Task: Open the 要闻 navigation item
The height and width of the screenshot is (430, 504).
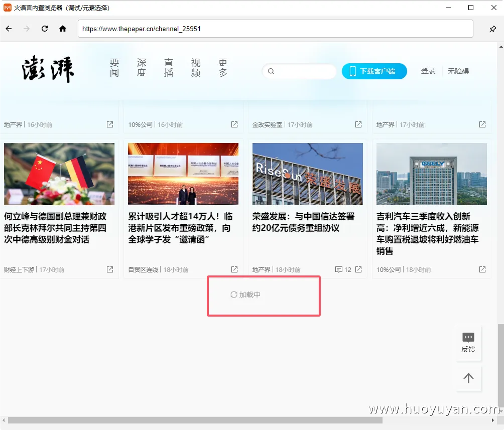Action: click(x=114, y=68)
